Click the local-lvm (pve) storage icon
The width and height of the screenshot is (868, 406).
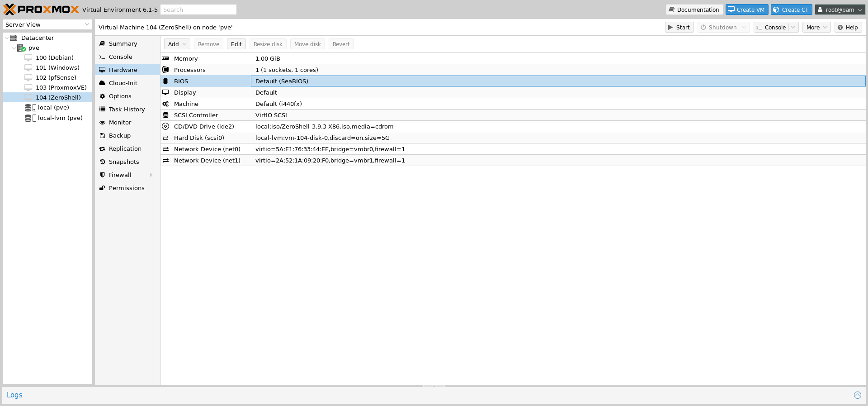coord(30,118)
